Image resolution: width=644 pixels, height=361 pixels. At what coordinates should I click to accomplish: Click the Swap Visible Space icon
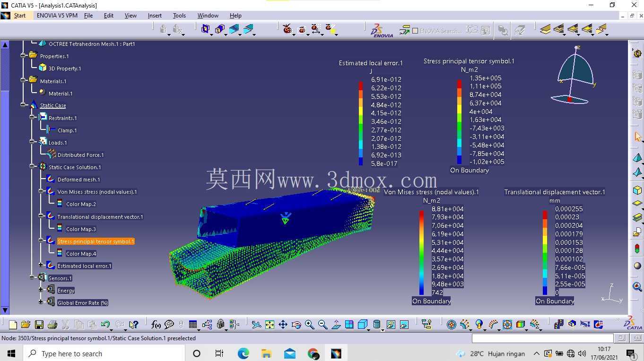[x=404, y=325]
